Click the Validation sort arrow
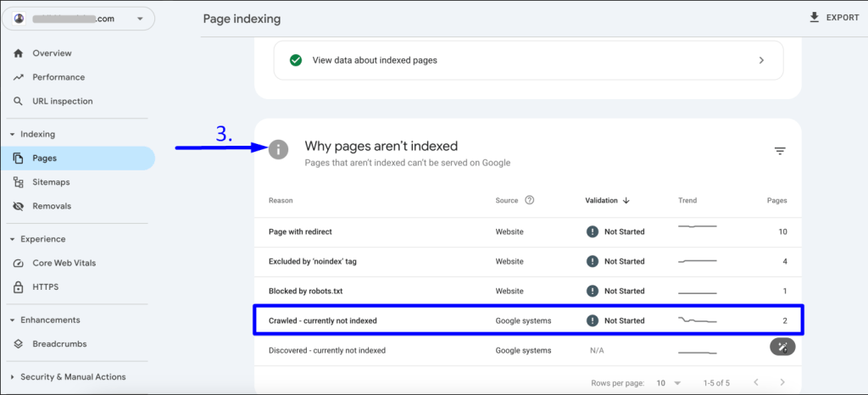Image resolution: width=868 pixels, height=395 pixels. coord(626,201)
